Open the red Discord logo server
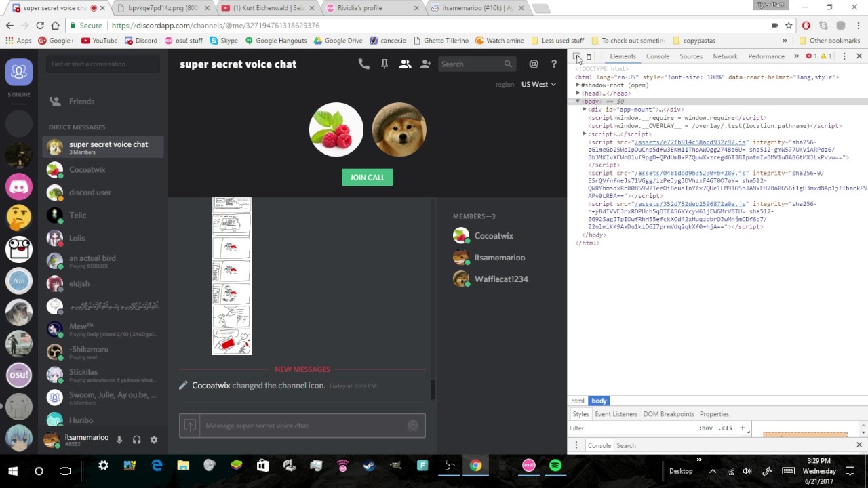Screen dimensions: 868x488 pyautogui.click(x=19, y=186)
